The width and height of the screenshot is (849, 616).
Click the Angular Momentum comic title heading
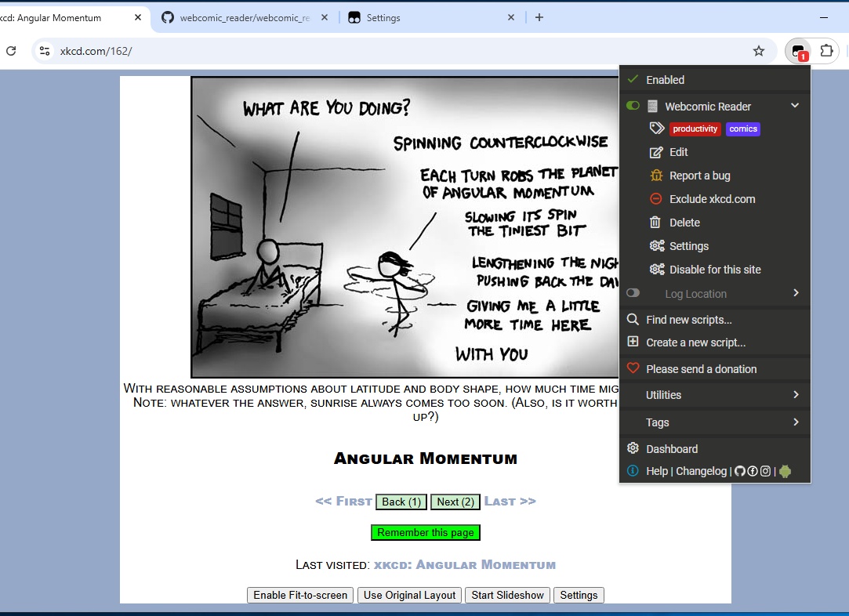pos(426,458)
